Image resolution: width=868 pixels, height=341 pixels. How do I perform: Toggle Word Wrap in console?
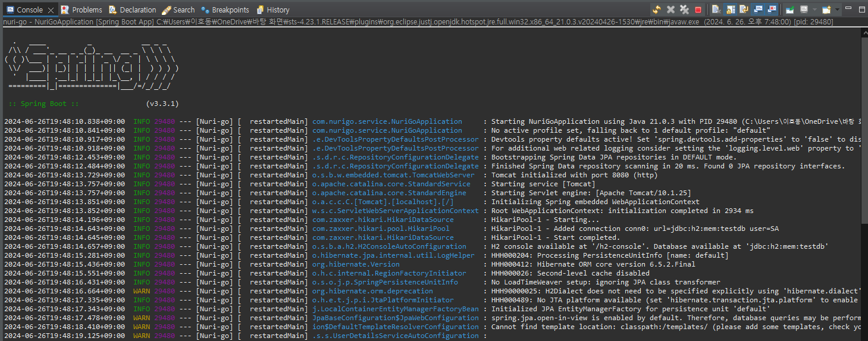[x=744, y=10]
